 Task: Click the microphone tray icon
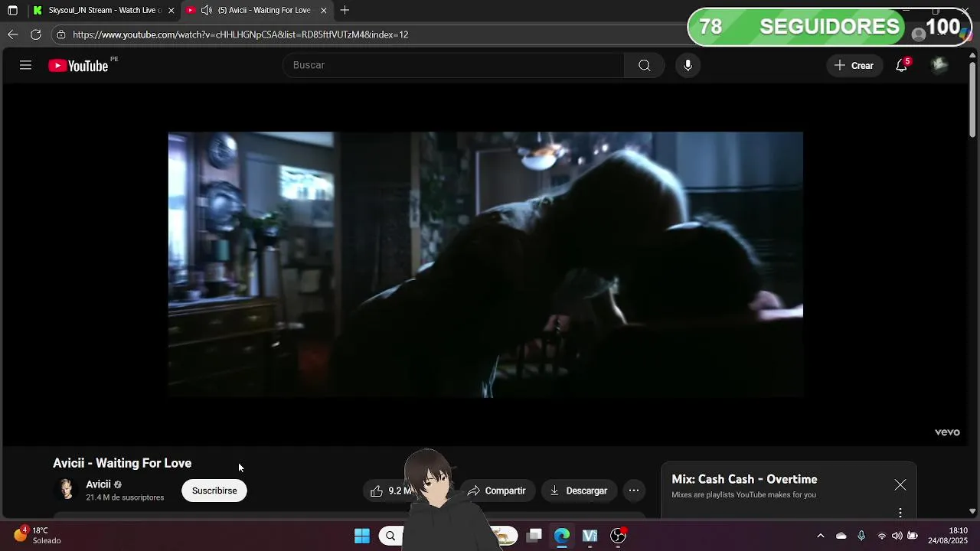click(x=861, y=536)
